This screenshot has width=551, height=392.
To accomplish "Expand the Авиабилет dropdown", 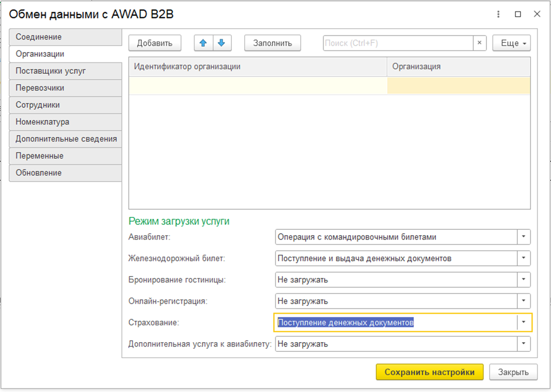I will pyautogui.click(x=523, y=237).
